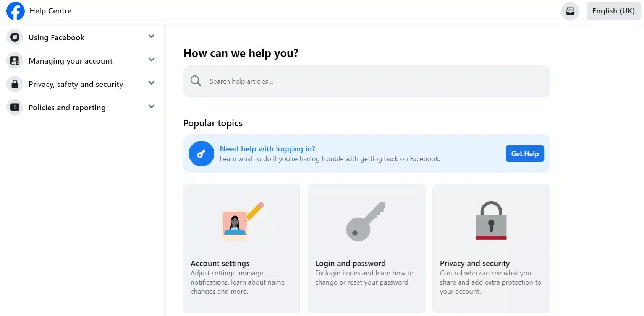The image size is (644, 316).
Task: Open the Account settings topic card
Action: pyautogui.click(x=242, y=248)
